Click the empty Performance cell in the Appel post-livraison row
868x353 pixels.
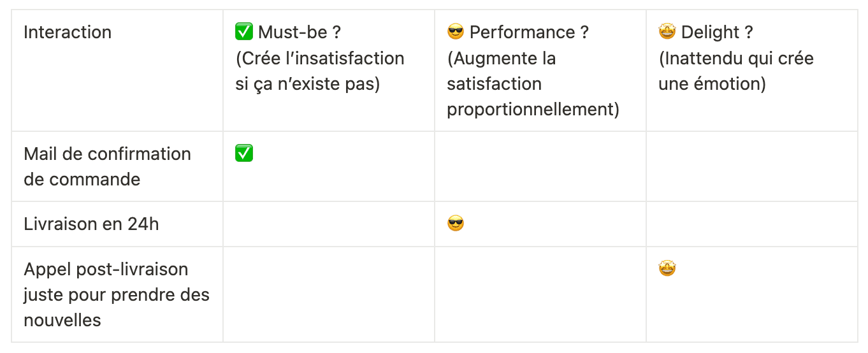tap(540, 294)
